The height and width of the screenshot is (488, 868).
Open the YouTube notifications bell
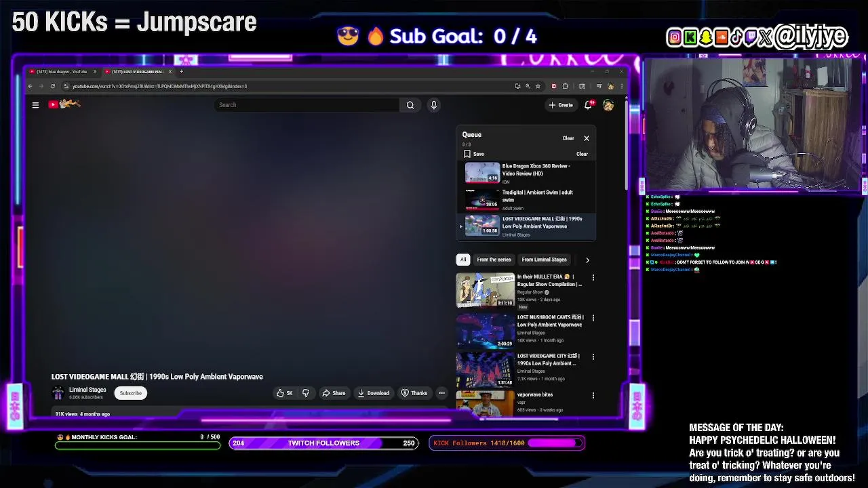point(589,105)
